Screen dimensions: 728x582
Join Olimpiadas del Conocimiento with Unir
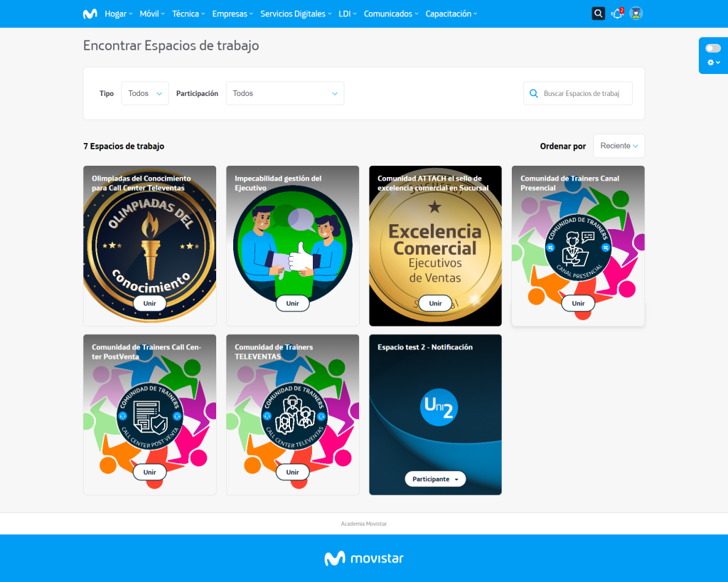149,303
